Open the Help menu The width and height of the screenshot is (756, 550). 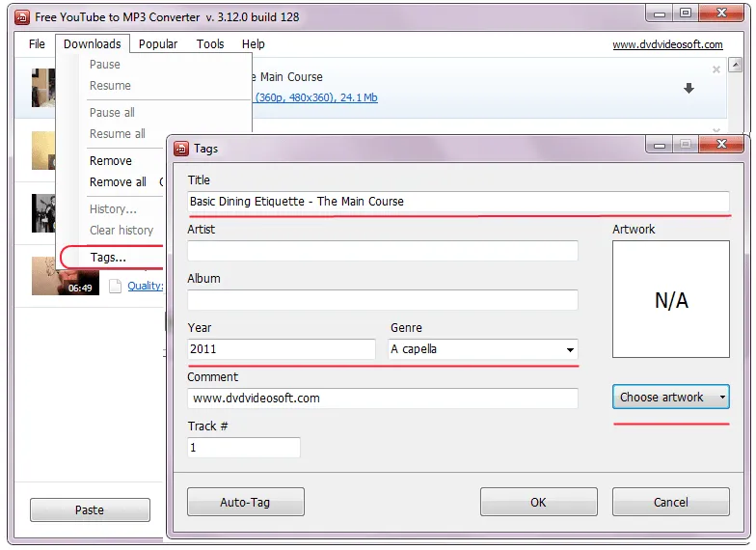click(253, 44)
